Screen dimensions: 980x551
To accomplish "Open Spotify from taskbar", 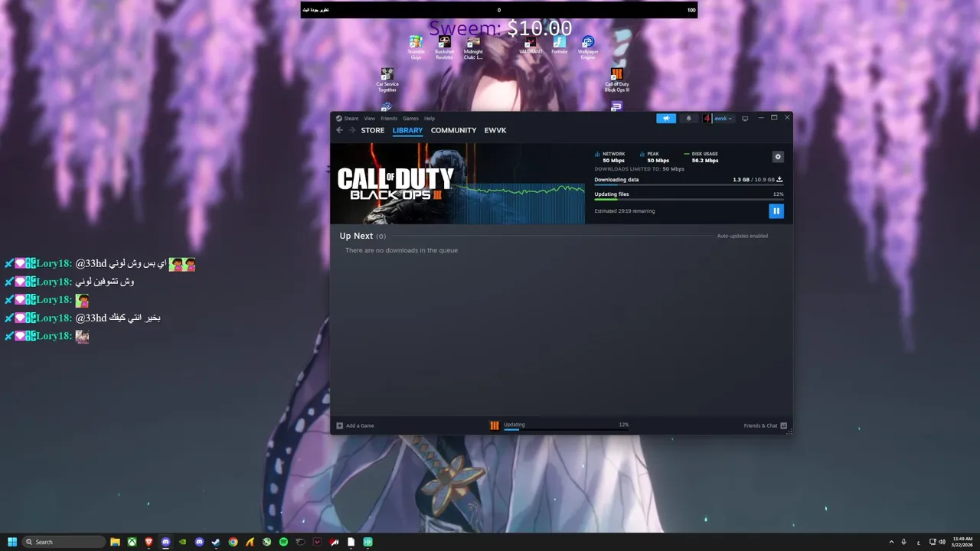I will 283,542.
